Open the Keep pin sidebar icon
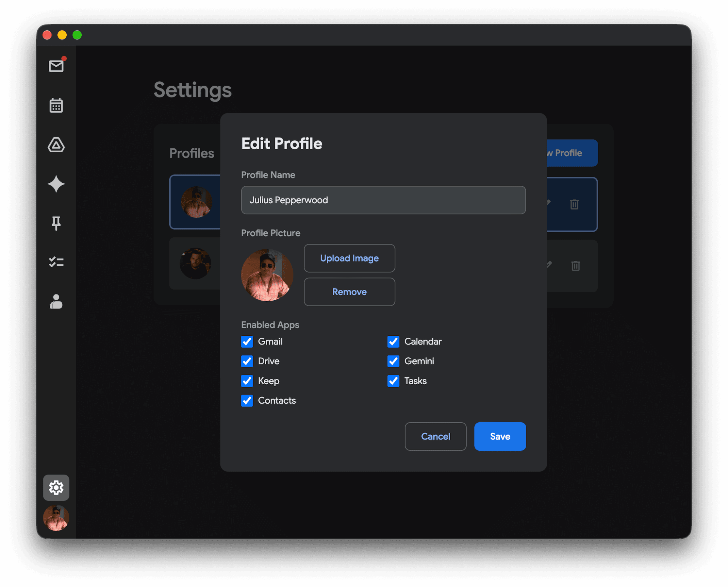 click(56, 223)
